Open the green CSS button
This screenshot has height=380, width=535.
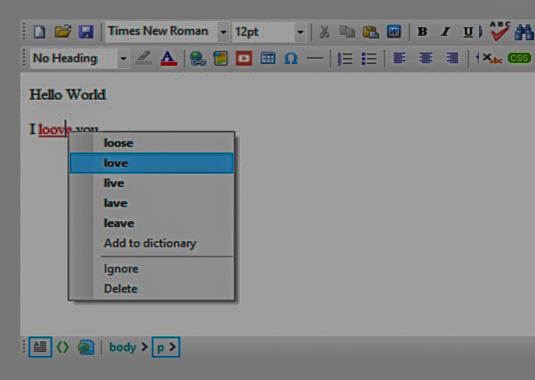pos(519,58)
